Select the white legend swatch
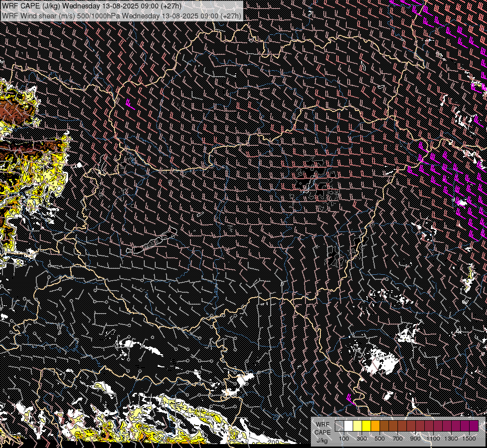 (x=349, y=426)
